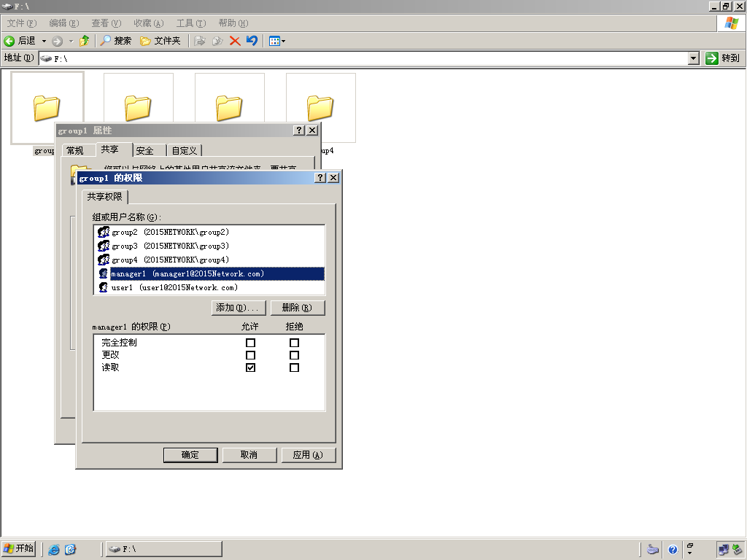
Task: Open the Forward history dropdown arrow
Action: [71, 41]
